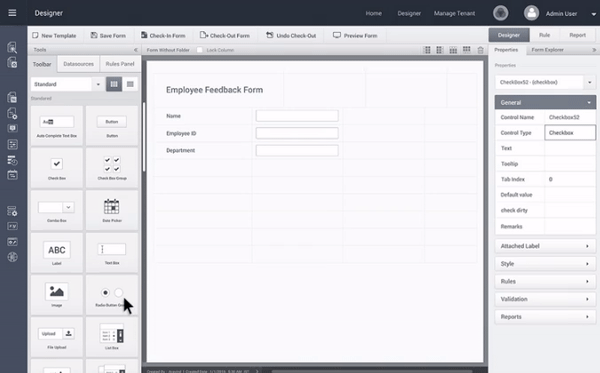Select the List Box control tool

(x=112, y=337)
